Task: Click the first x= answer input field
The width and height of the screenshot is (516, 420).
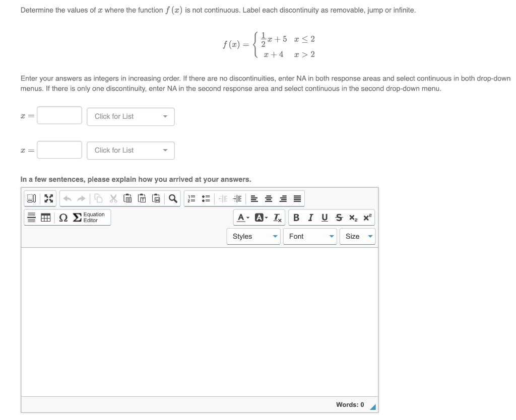Action: (x=59, y=115)
